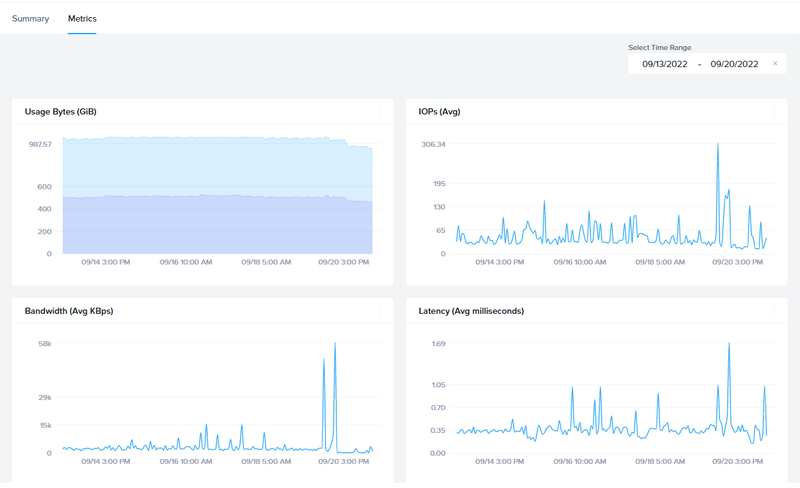Open the IOPs chart options menu

coord(774,112)
